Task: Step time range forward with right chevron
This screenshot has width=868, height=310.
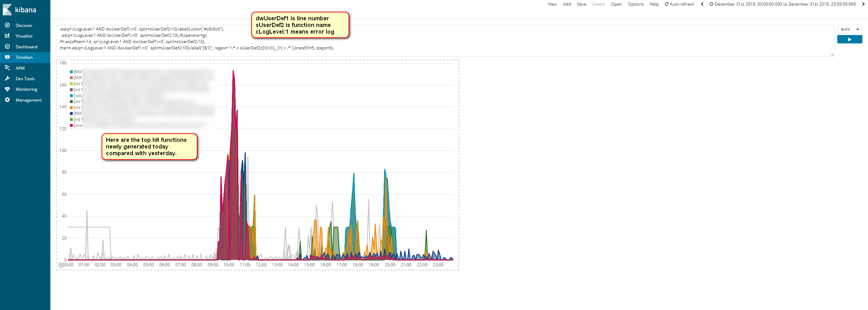Action: pos(863,4)
